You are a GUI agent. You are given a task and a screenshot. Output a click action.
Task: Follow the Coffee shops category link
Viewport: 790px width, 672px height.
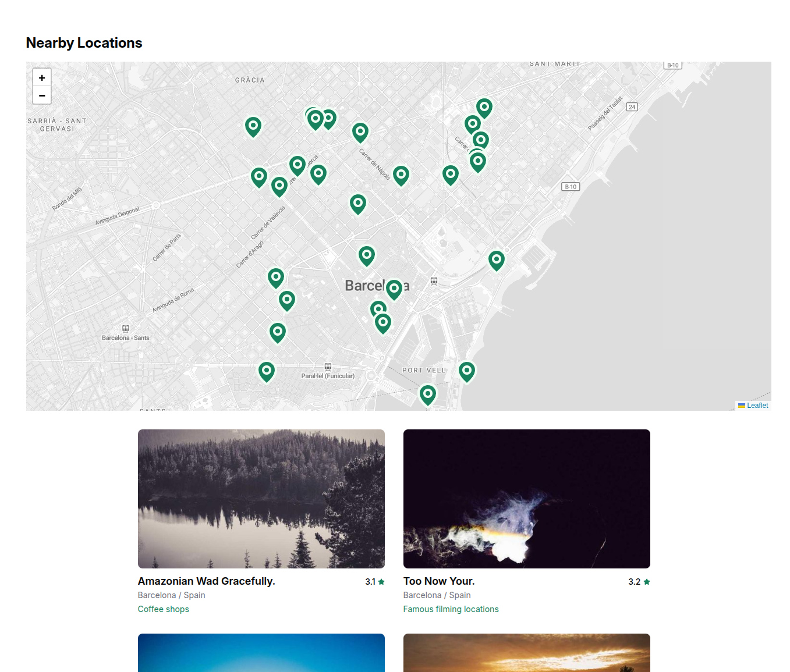[x=164, y=609]
